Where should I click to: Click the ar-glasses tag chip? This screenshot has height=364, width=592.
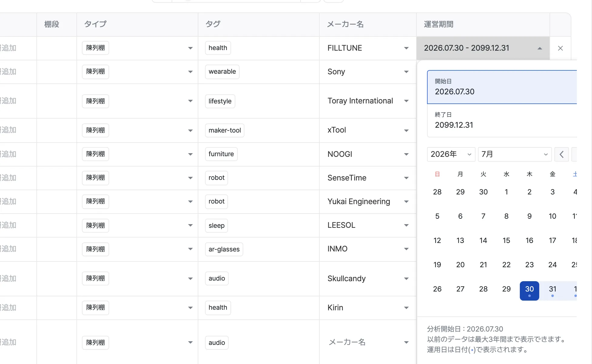coord(224,249)
